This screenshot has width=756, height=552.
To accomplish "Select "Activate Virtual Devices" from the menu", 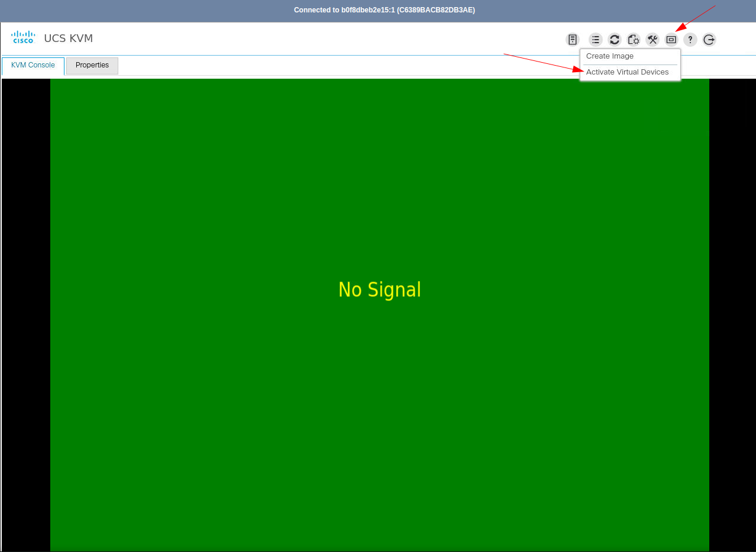I will (626, 72).
